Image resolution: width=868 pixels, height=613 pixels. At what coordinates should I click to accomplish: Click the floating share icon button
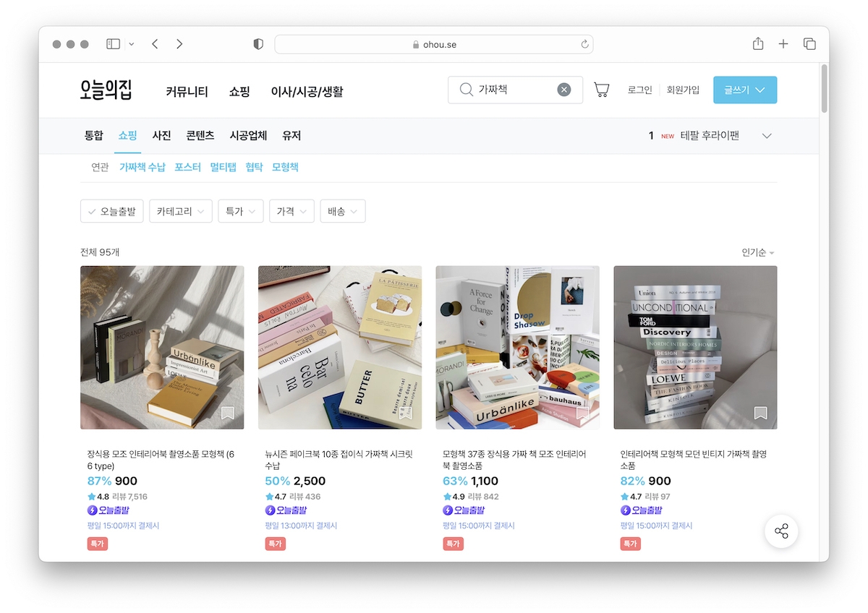[781, 532]
